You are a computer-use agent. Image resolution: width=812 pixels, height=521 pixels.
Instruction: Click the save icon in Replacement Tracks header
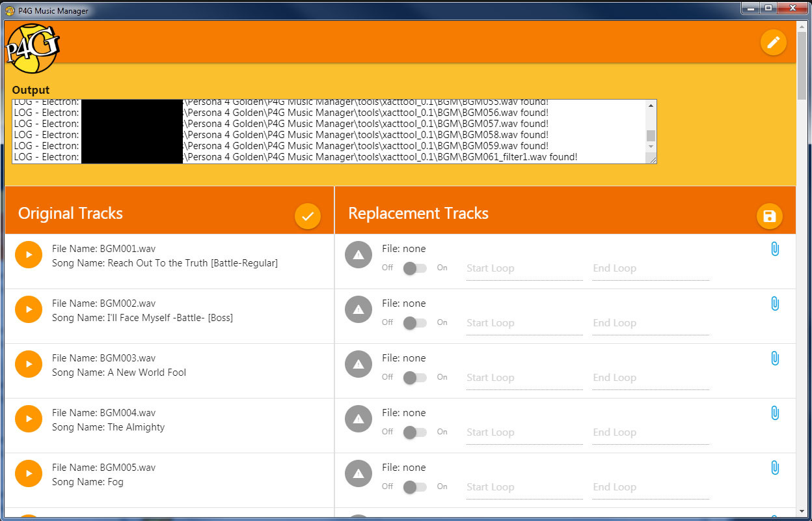pos(770,216)
